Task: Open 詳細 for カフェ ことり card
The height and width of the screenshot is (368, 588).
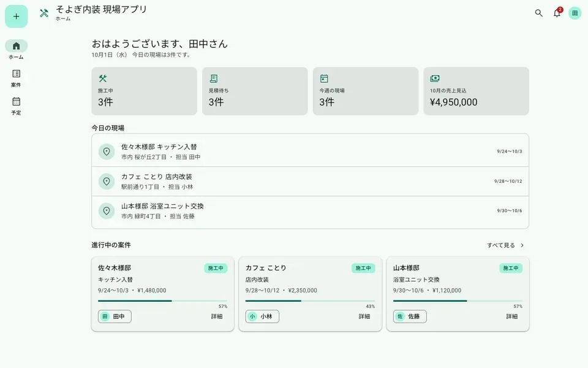Action: [x=364, y=316]
